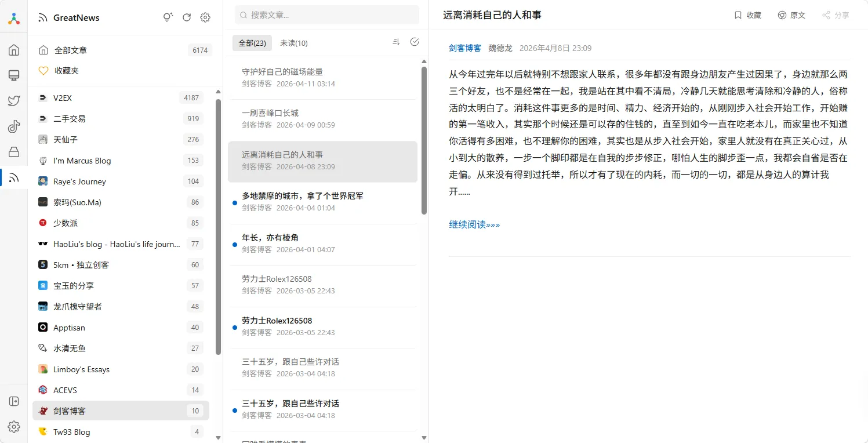Open the AI insights lightbulb icon
The width and height of the screenshot is (868, 443).
coord(168,17)
